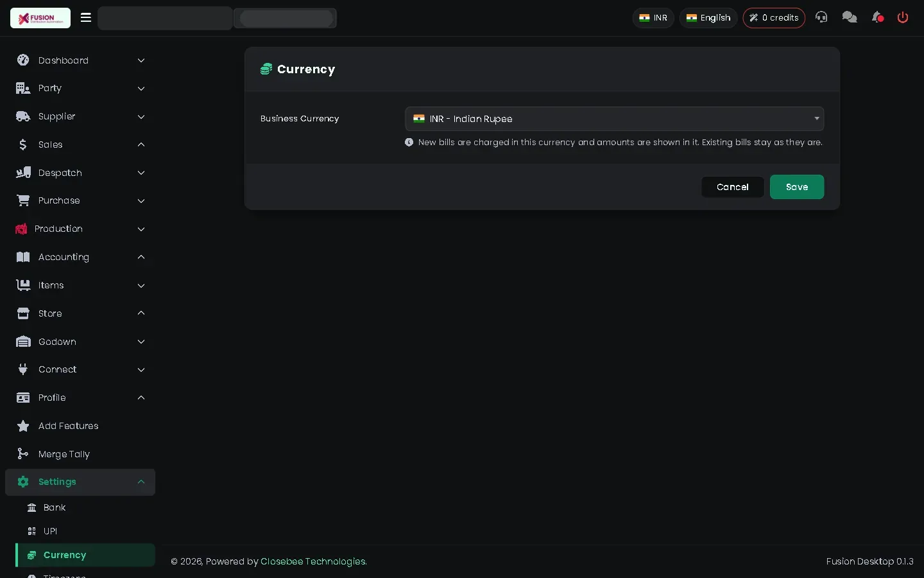
Task: Toggle the hamburger sidebar menu icon
Action: coord(85,17)
